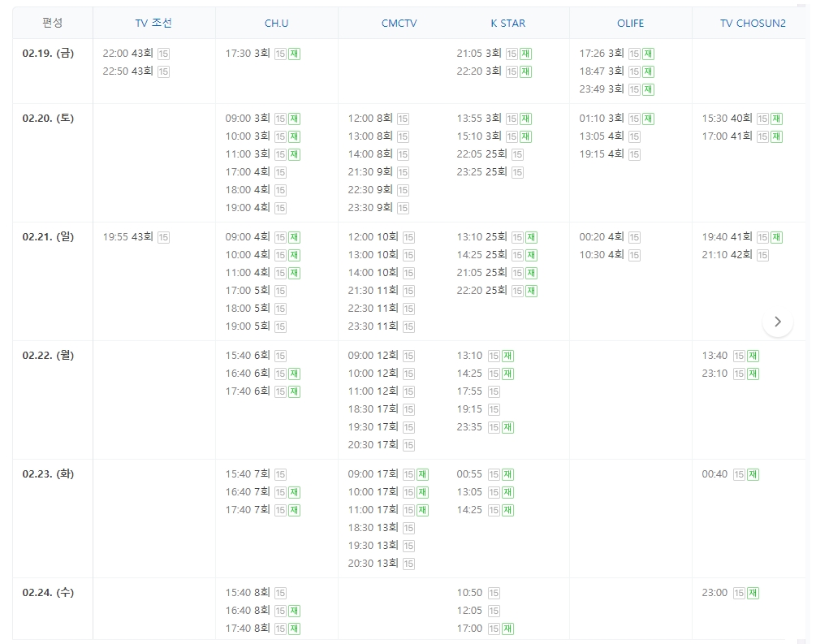Click CH.U 17:30 3회 on 02.19
This screenshot has width=816, height=644.
[247, 54]
